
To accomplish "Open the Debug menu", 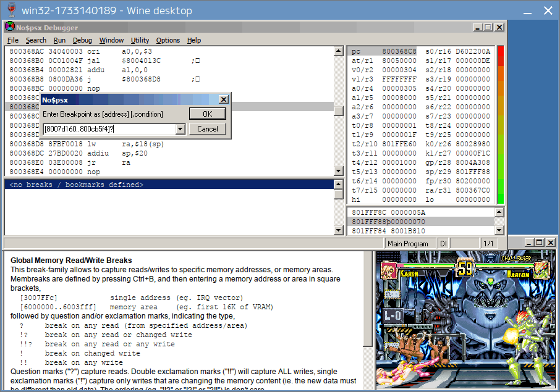I will tap(82, 40).
